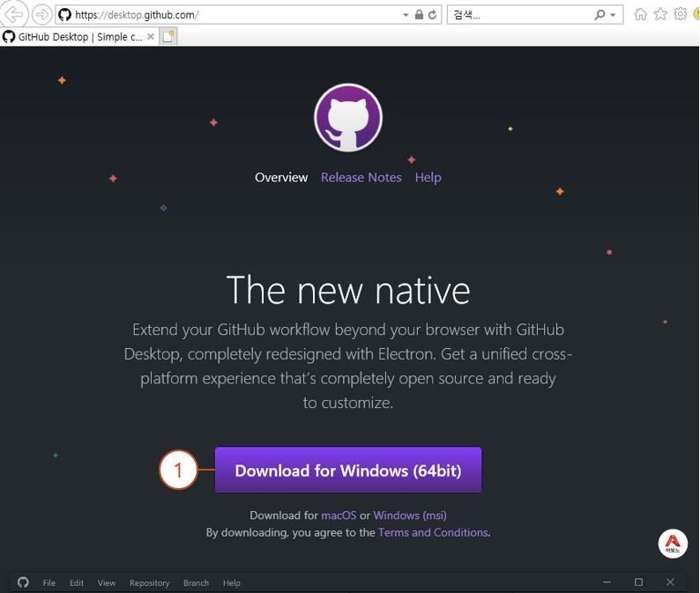The width and height of the screenshot is (700, 593).
Task: Go to browser Home icon
Action: pyautogui.click(x=640, y=14)
